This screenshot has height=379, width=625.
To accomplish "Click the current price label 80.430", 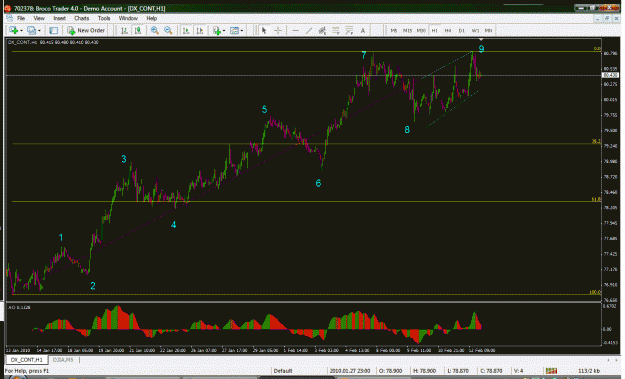I will tap(610, 75).
